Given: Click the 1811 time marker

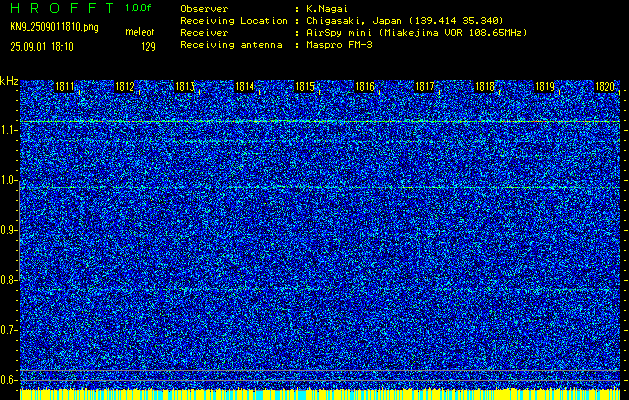Looking at the screenshot, I should [x=64, y=87].
